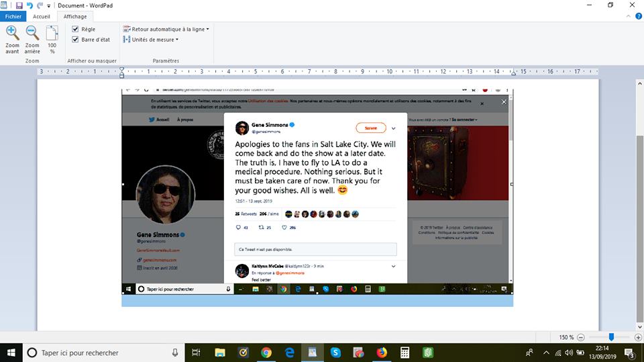
Task: Click the WordPad taskbar button
Action: coord(313,353)
